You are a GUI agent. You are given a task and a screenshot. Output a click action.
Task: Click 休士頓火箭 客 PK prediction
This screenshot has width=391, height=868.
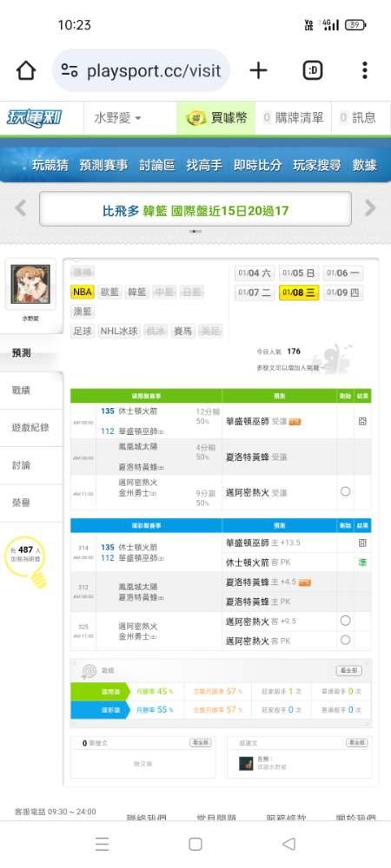click(x=257, y=562)
